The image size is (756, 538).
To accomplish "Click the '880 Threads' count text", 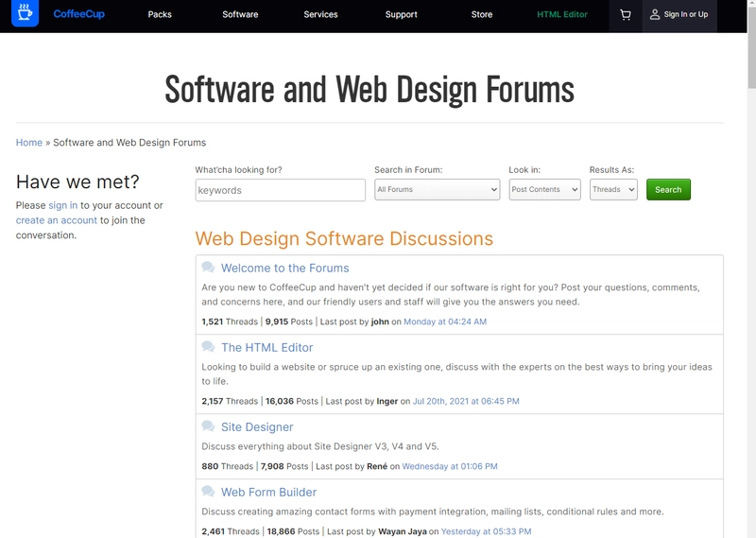I will (x=227, y=466).
